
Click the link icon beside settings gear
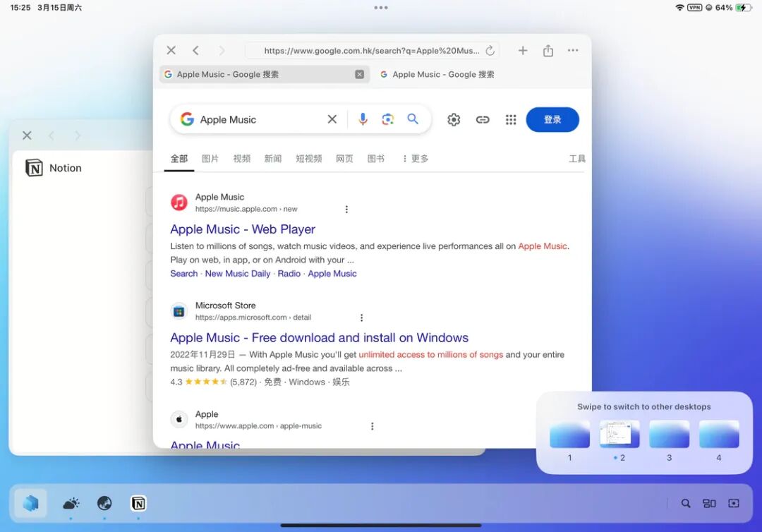[x=483, y=119]
